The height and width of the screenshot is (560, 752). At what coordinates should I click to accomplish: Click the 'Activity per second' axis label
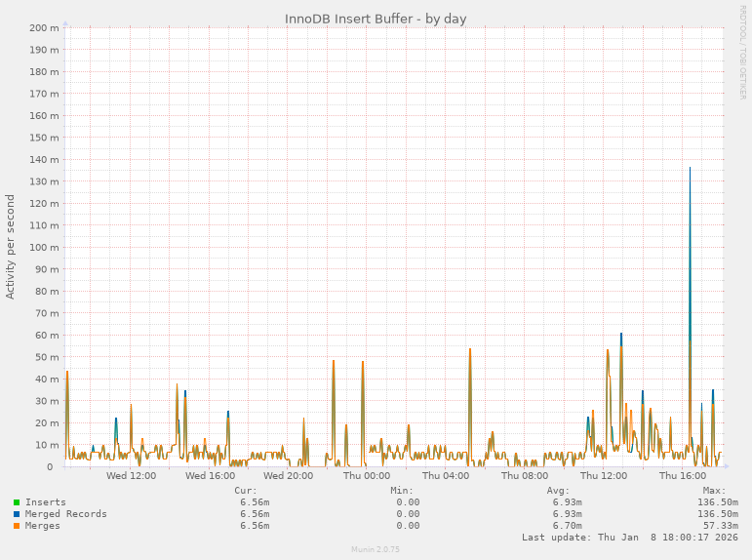[x=10, y=247]
